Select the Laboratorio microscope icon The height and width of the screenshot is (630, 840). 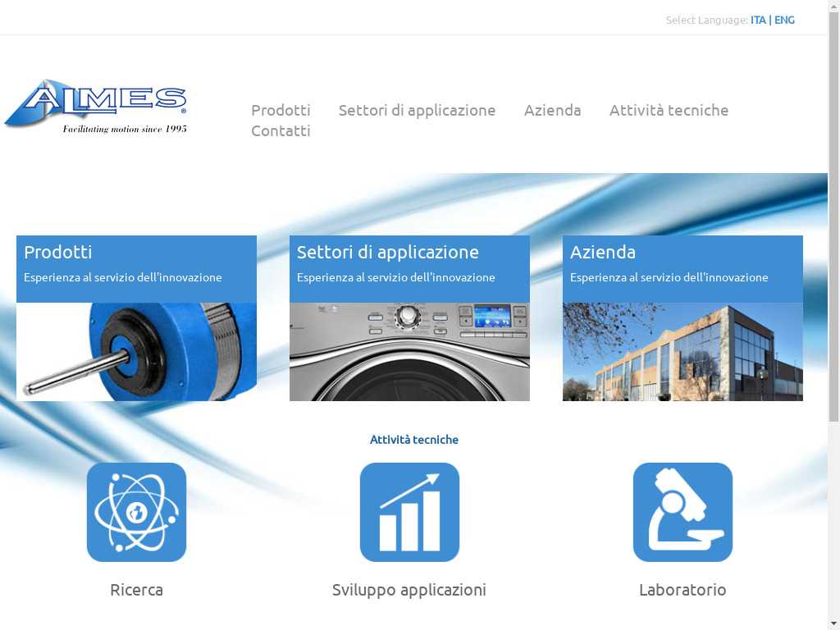coord(682,512)
